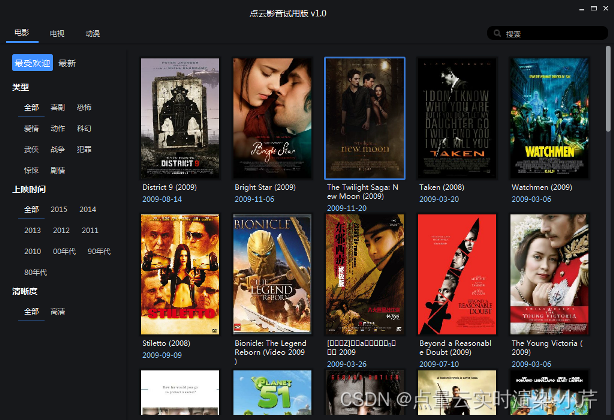
Task: Filter by 恐怖 genre
Action: (x=84, y=107)
